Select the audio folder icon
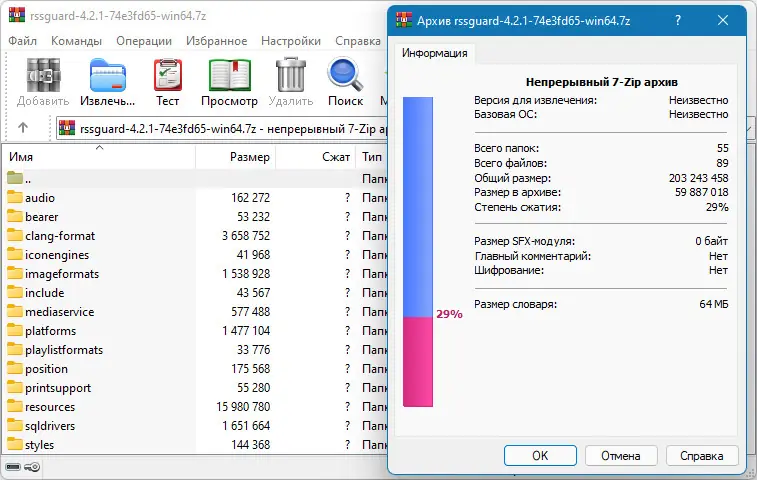 click(15, 197)
